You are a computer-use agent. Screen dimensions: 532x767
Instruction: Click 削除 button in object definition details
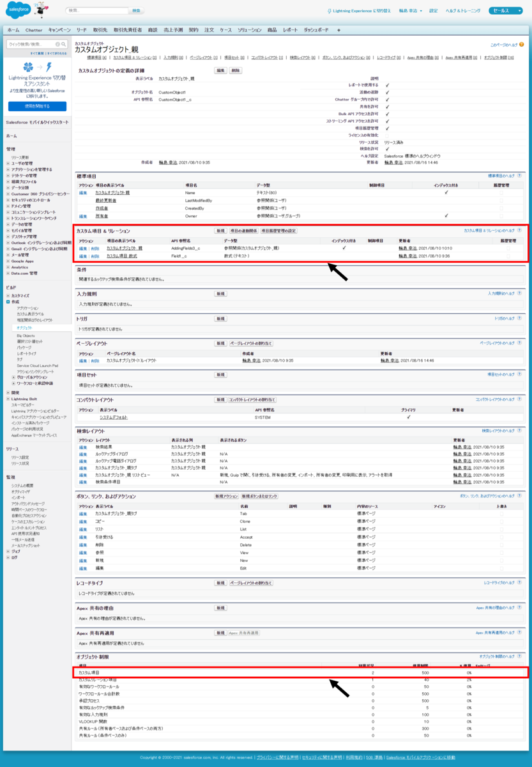pyautogui.click(x=236, y=70)
